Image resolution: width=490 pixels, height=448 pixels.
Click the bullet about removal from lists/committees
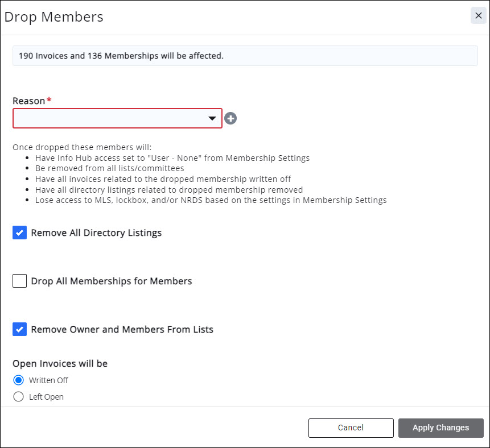coord(111,168)
